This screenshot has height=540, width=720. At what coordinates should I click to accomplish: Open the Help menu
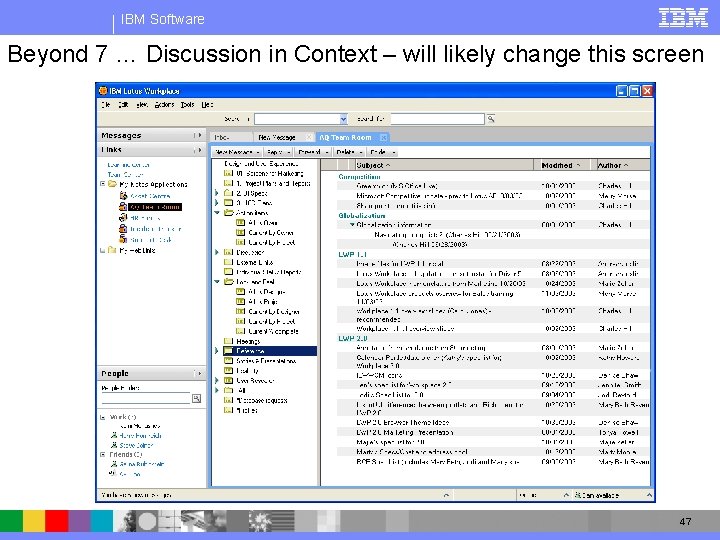pos(207,105)
